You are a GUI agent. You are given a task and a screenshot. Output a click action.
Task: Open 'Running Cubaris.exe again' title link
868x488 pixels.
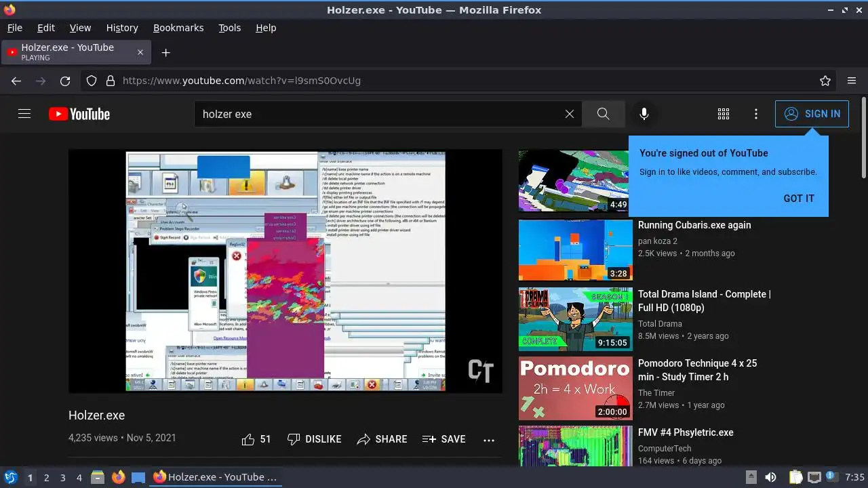coord(694,225)
